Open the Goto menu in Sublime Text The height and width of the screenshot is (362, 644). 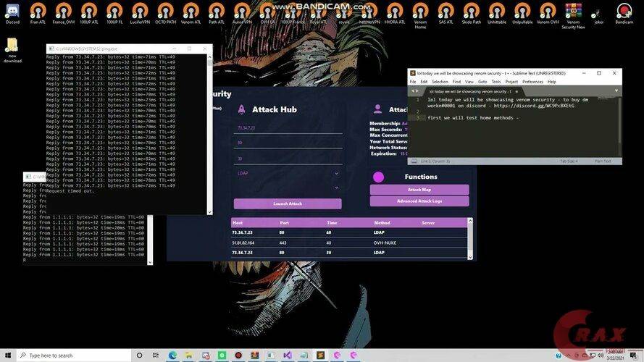[482, 82]
